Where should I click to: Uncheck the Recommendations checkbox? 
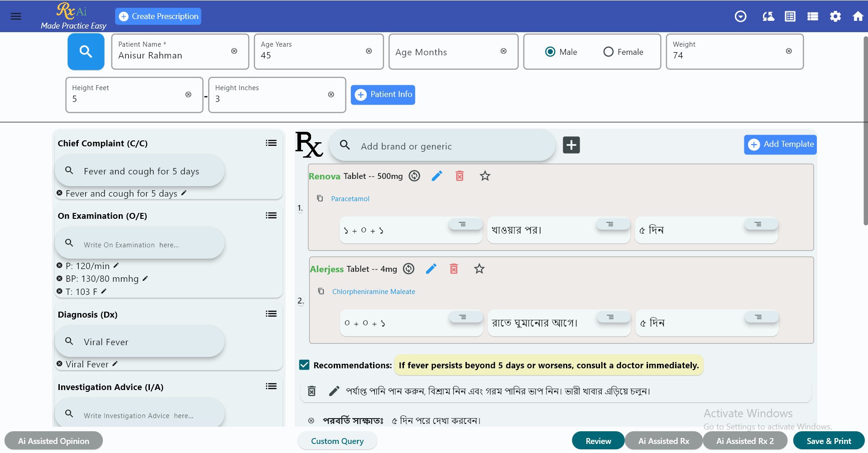coord(303,365)
